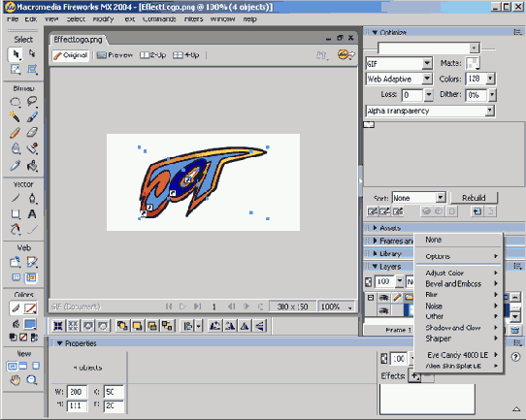Select the Original view button
The width and height of the screenshot is (526, 420).
71,55
